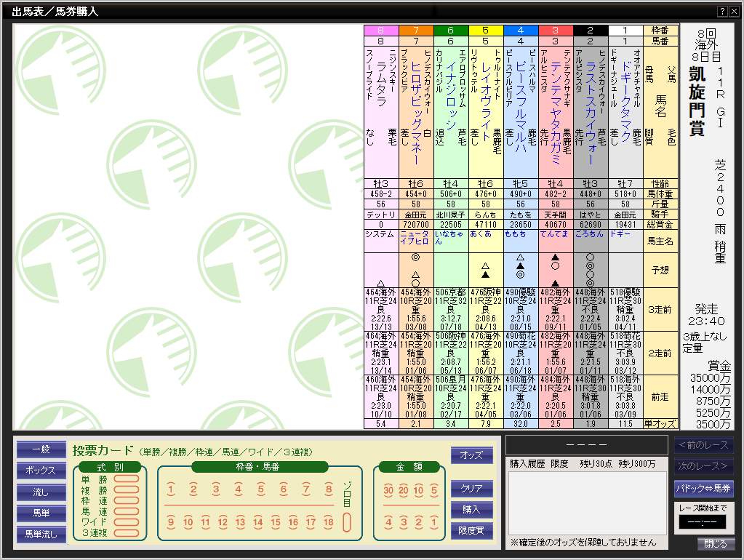744x560 pixels.
Task: Click the orange frame 7 color cell
Action: (x=415, y=31)
